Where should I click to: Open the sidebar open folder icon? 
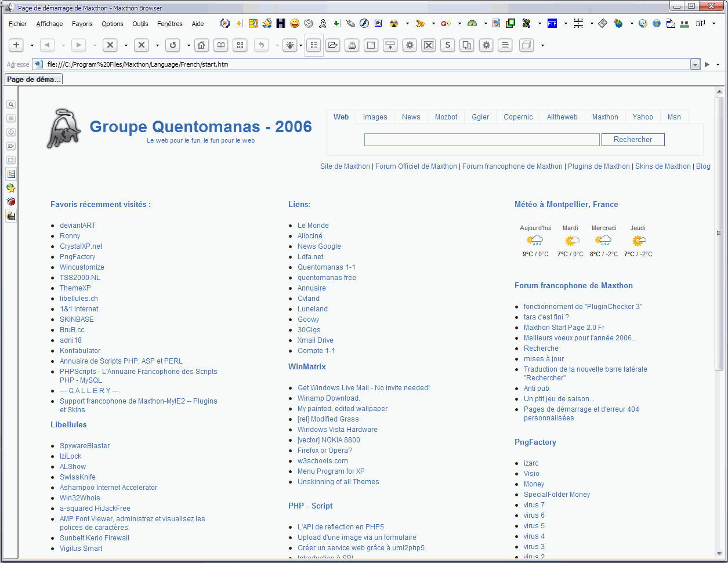[11, 146]
